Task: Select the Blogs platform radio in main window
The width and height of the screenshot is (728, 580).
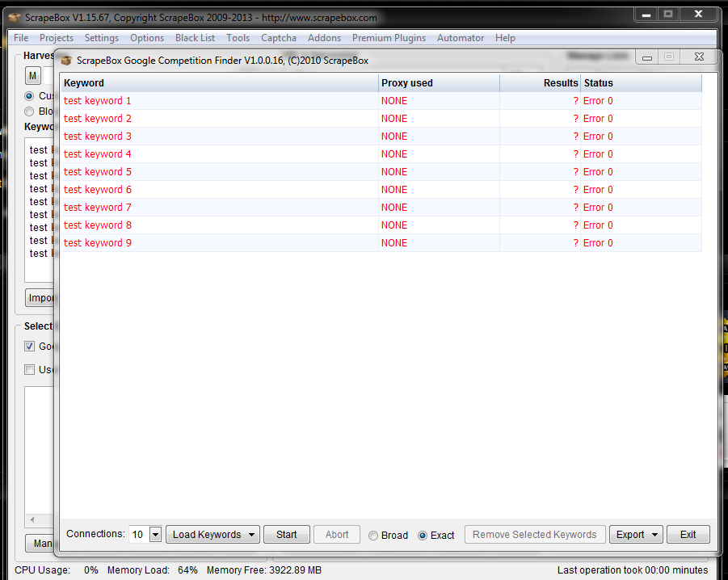Action: tap(29, 111)
